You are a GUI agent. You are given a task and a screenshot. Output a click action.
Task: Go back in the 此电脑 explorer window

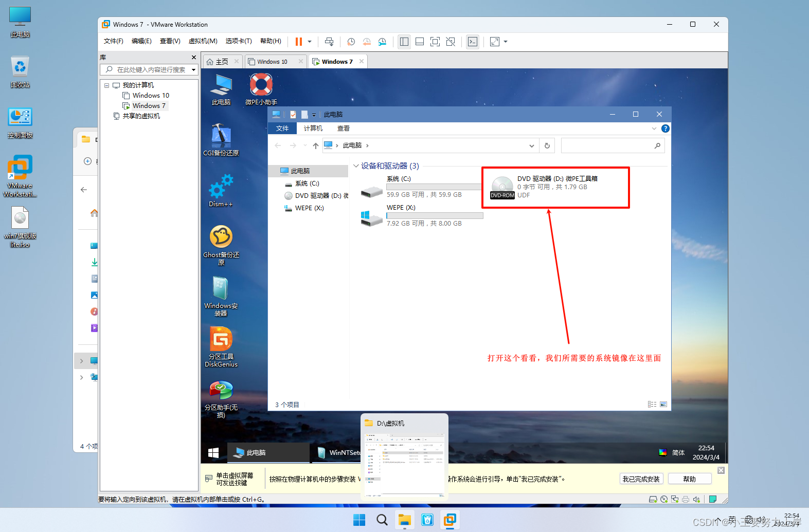[278, 145]
